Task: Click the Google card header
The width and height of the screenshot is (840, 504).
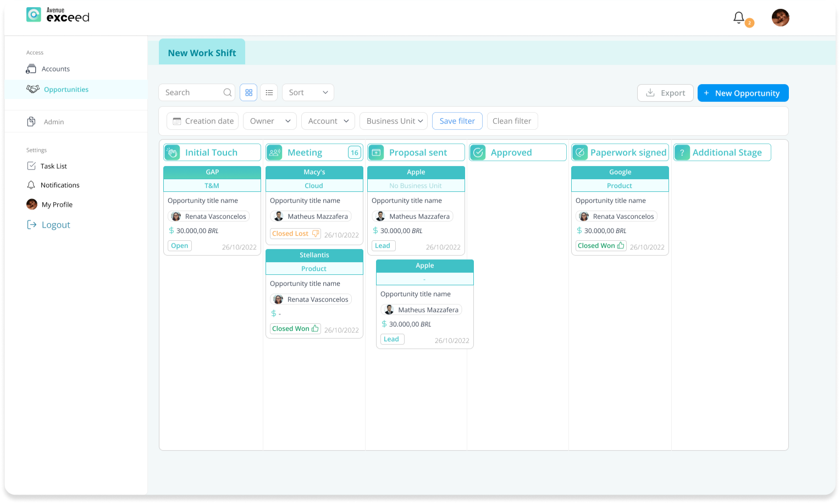Action: click(620, 172)
